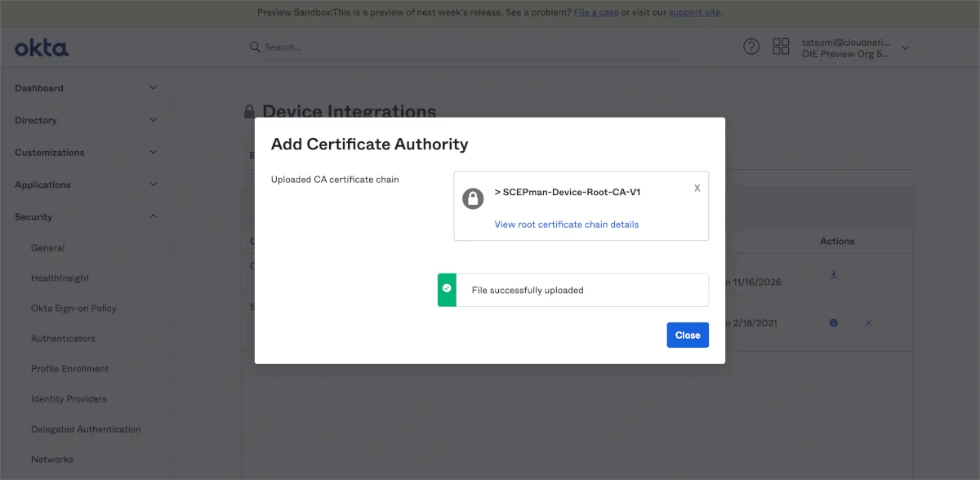Open the help question mark icon
Viewport: 980px width, 480px height.
pos(751,47)
